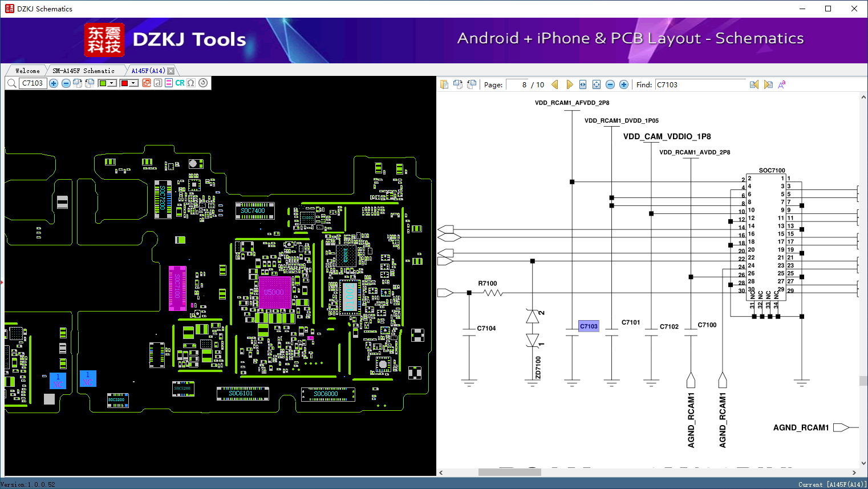Open the SM-A145F Schematic tab
This screenshot has height=489, width=868.
point(83,71)
